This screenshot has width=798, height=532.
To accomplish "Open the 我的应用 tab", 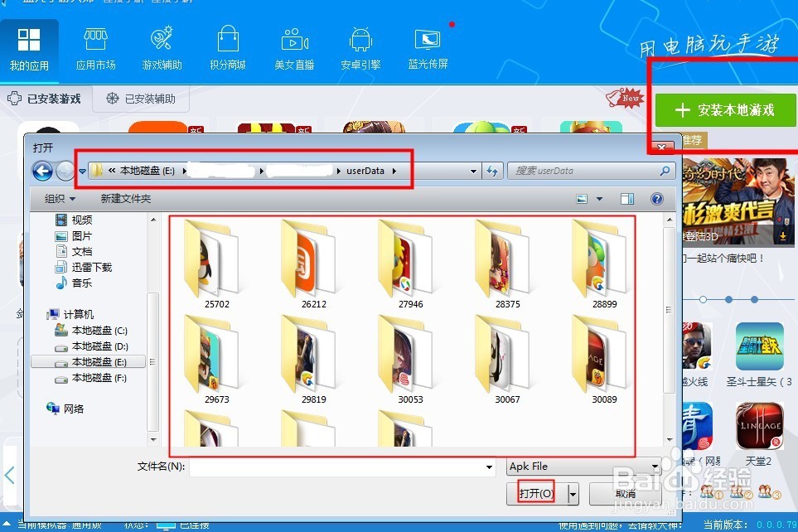I will pos(29,51).
